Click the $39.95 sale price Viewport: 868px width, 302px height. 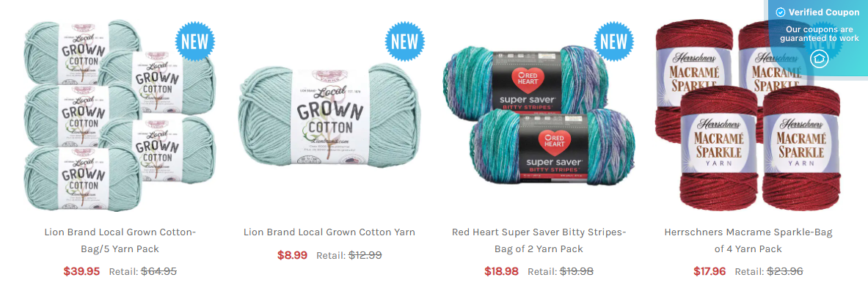[81, 271]
